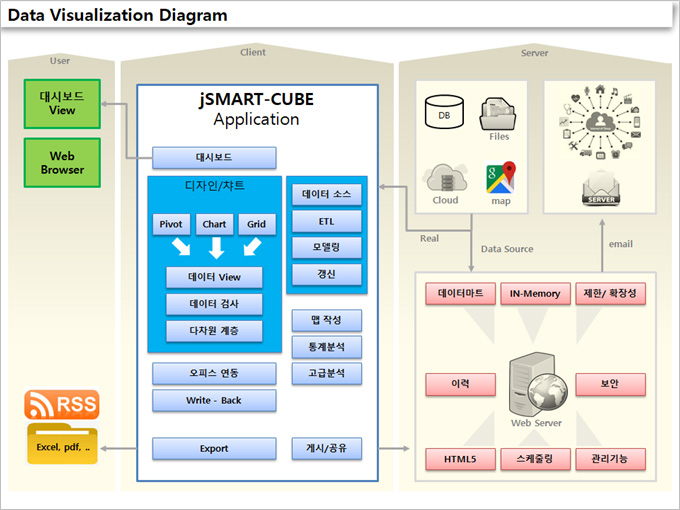
Task: Click the red 이력 box
Action: [x=460, y=384]
